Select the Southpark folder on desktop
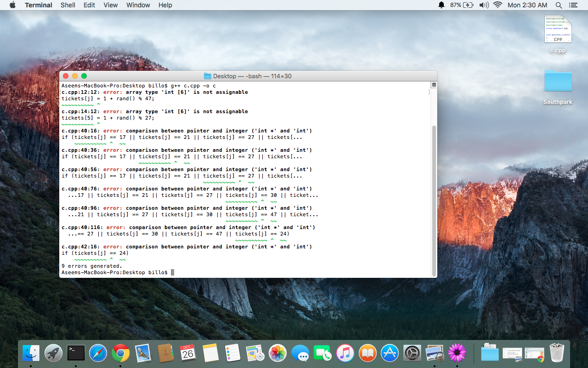Screen dimensions: 588x368 pos(558,86)
